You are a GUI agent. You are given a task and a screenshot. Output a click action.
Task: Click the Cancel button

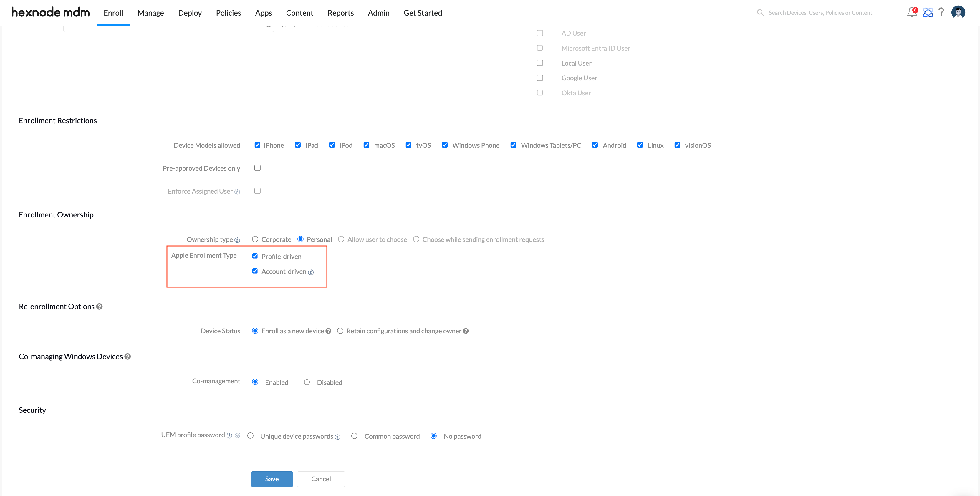point(321,479)
